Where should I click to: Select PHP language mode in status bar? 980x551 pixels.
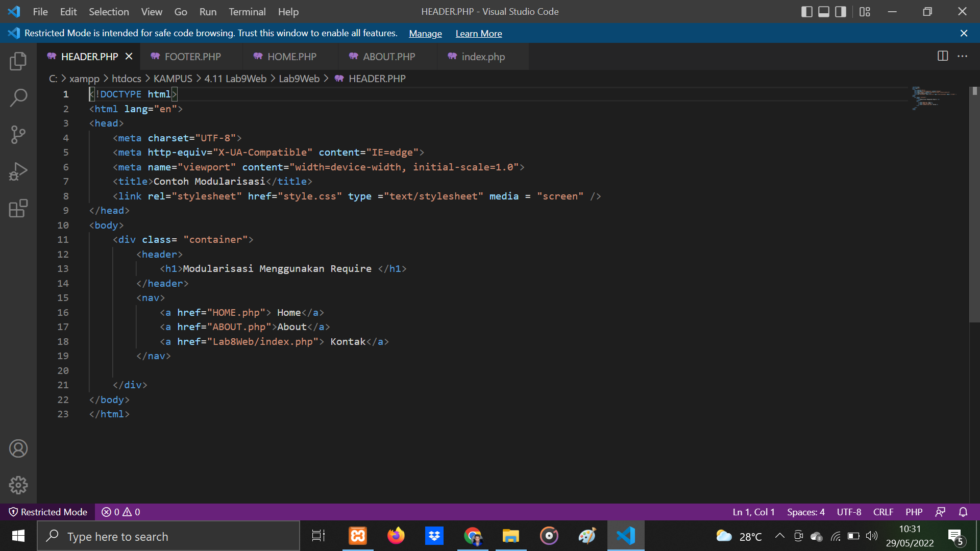tap(914, 512)
